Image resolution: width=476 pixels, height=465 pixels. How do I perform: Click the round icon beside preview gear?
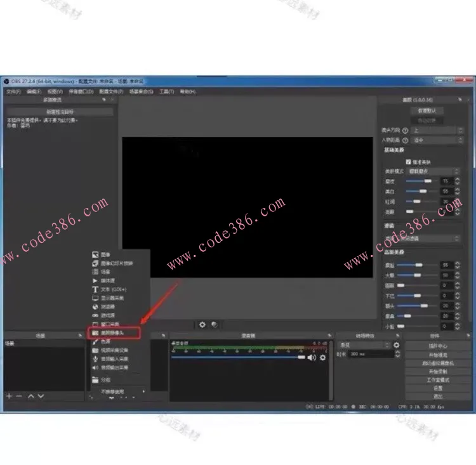click(x=215, y=325)
